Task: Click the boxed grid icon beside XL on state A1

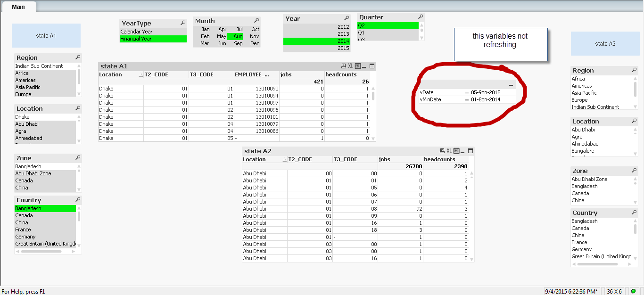Action: [x=358, y=66]
